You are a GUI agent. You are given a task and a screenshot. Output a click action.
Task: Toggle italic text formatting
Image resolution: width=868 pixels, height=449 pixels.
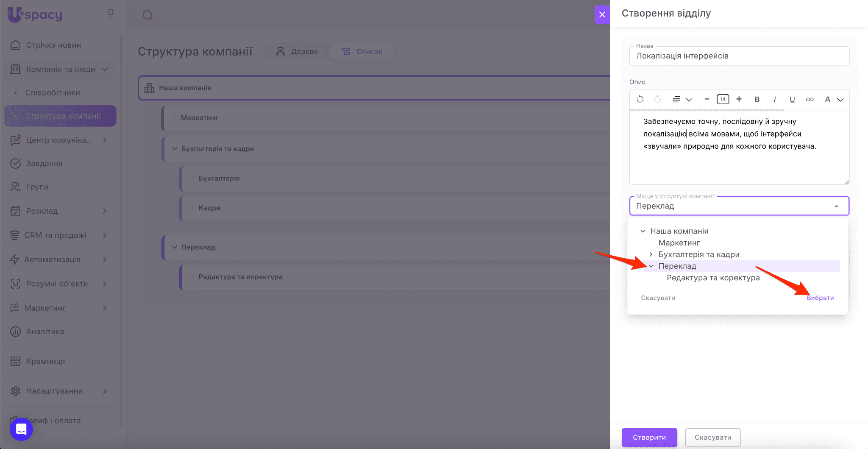pos(775,99)
